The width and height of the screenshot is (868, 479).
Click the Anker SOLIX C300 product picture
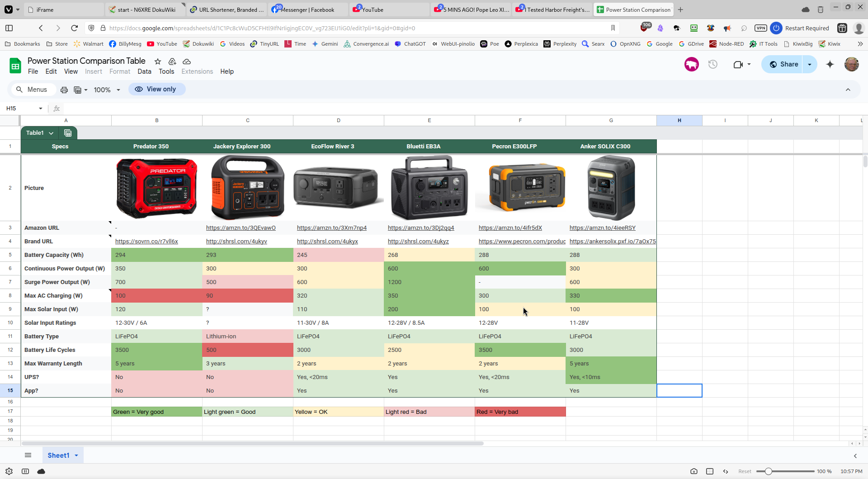(611, 188)
